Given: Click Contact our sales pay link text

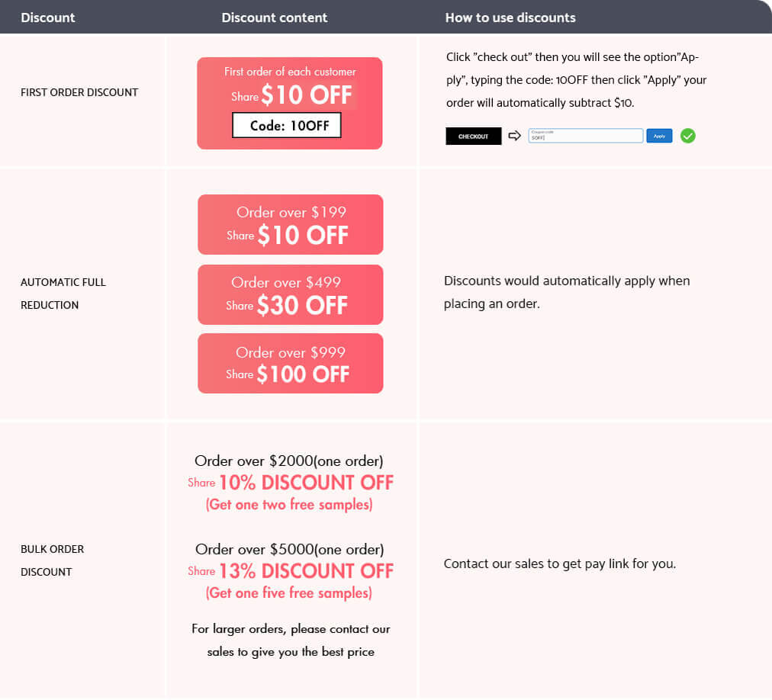Looking at the screenshot, I should 560,564.
